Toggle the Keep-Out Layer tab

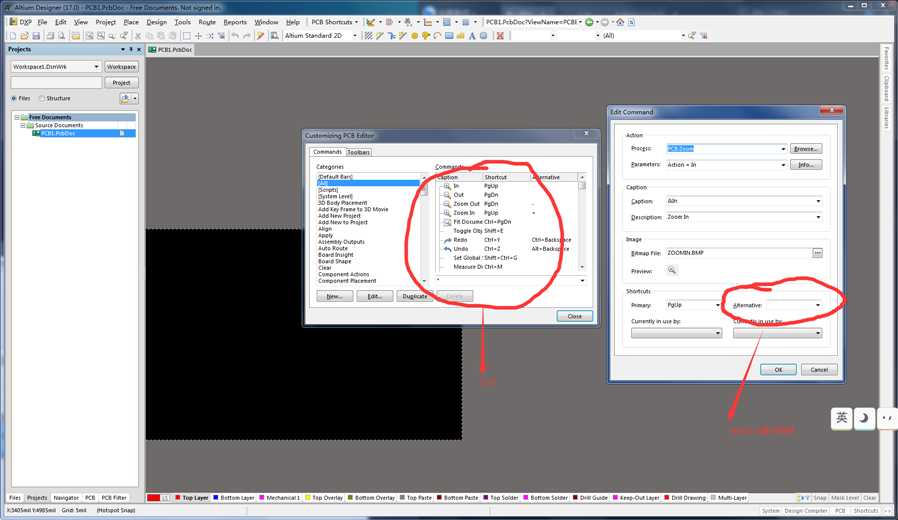636,498
